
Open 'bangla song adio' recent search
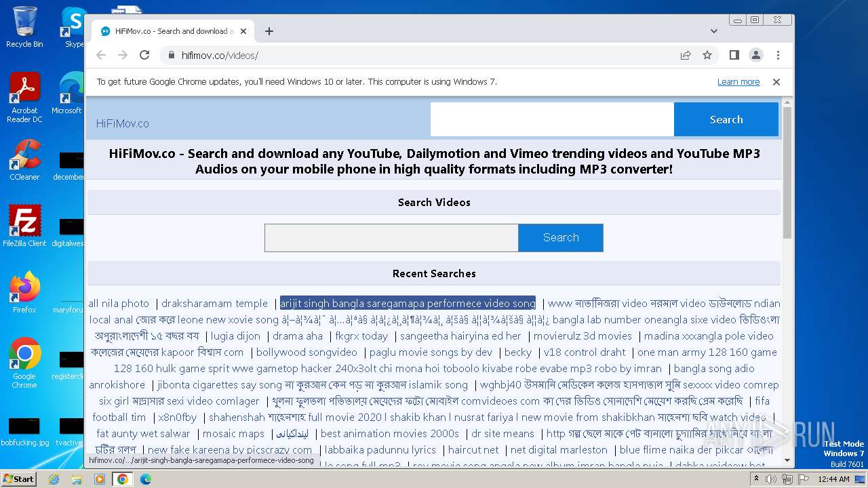coord(714,369)
